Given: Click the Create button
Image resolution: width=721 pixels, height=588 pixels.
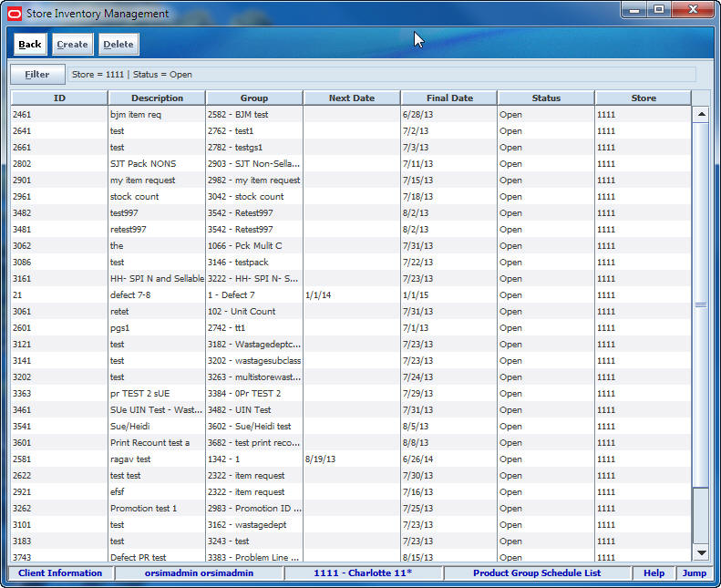Looking at the screenshot, I should point(72,44).
